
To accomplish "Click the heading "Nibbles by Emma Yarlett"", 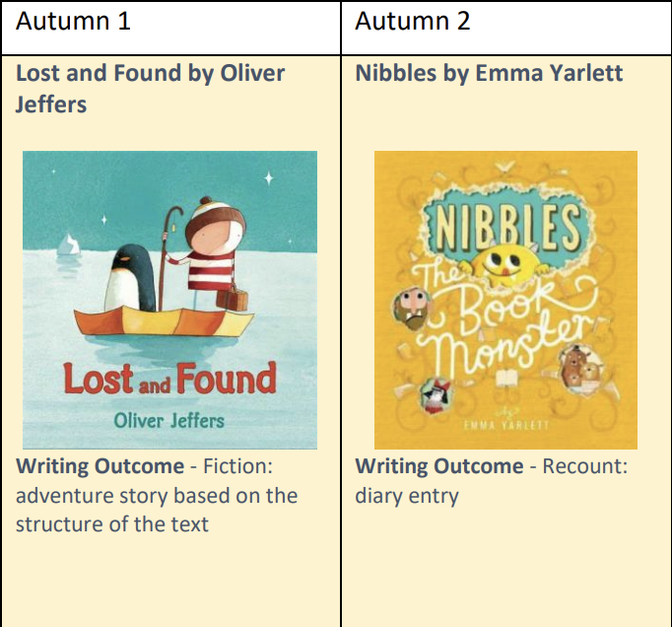I will coord(489,73).
